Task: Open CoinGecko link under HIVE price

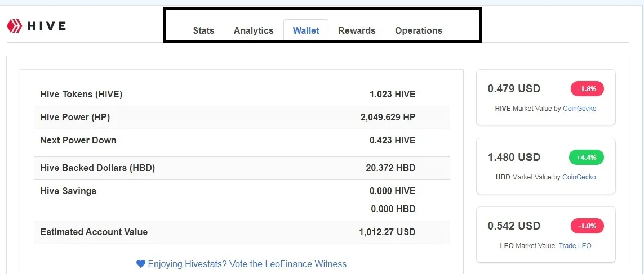Action: [579, 108]
